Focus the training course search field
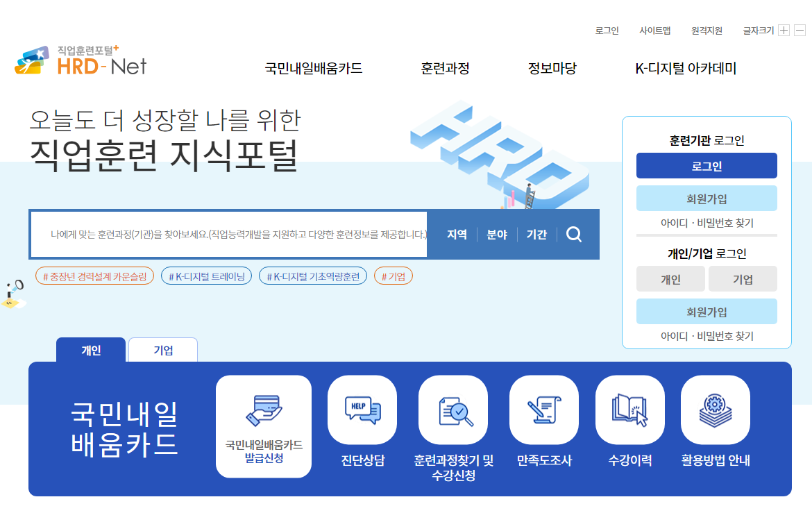 point(229,235)
